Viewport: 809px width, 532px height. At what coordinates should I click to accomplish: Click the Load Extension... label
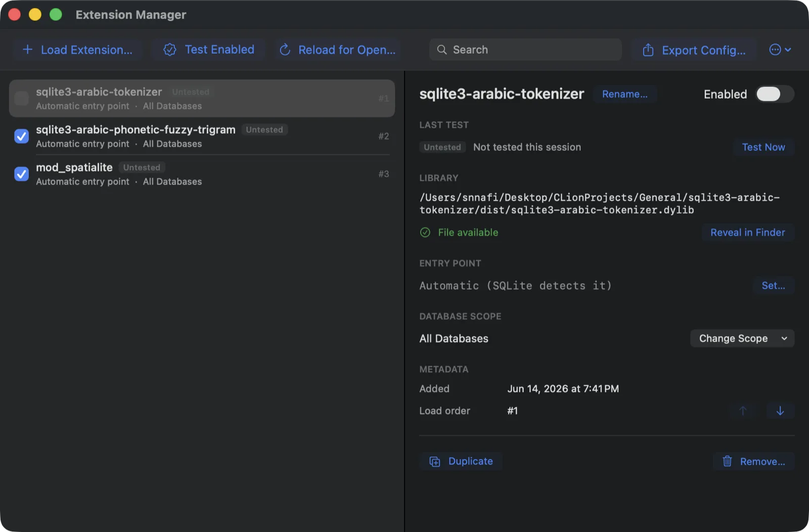(x=86, y=50)
